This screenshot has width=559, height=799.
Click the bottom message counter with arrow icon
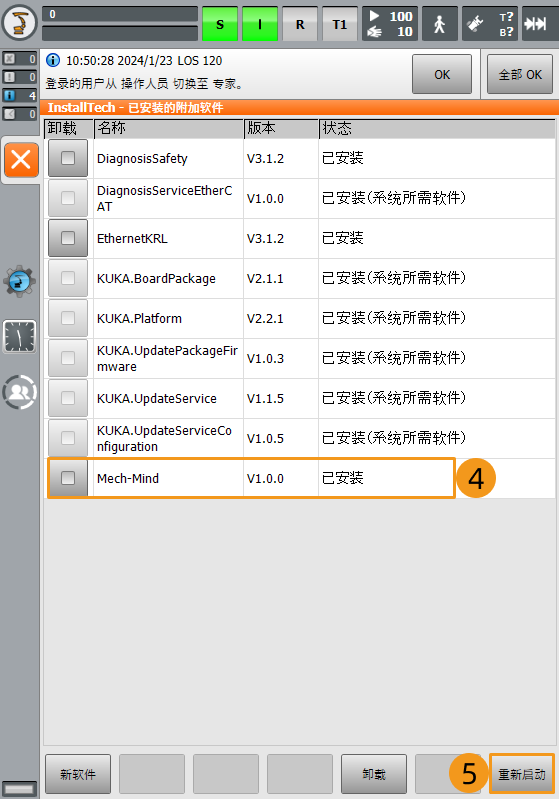19,114
